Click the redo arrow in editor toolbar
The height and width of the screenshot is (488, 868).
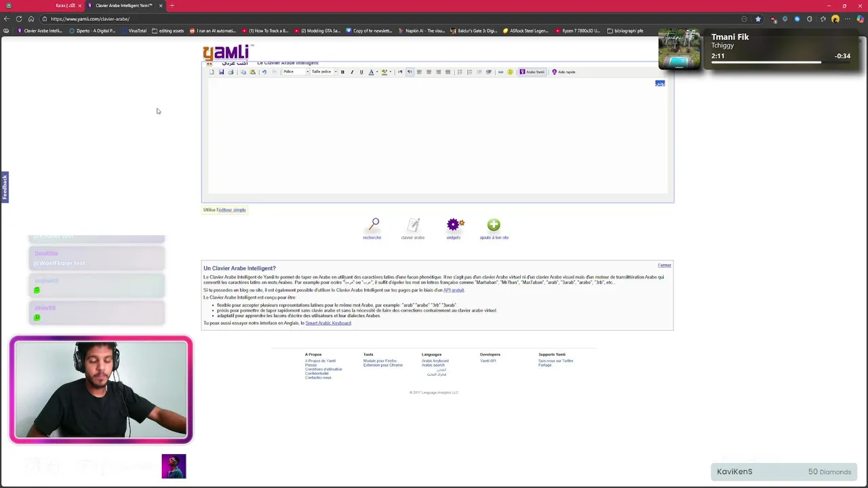pos(274,72)
